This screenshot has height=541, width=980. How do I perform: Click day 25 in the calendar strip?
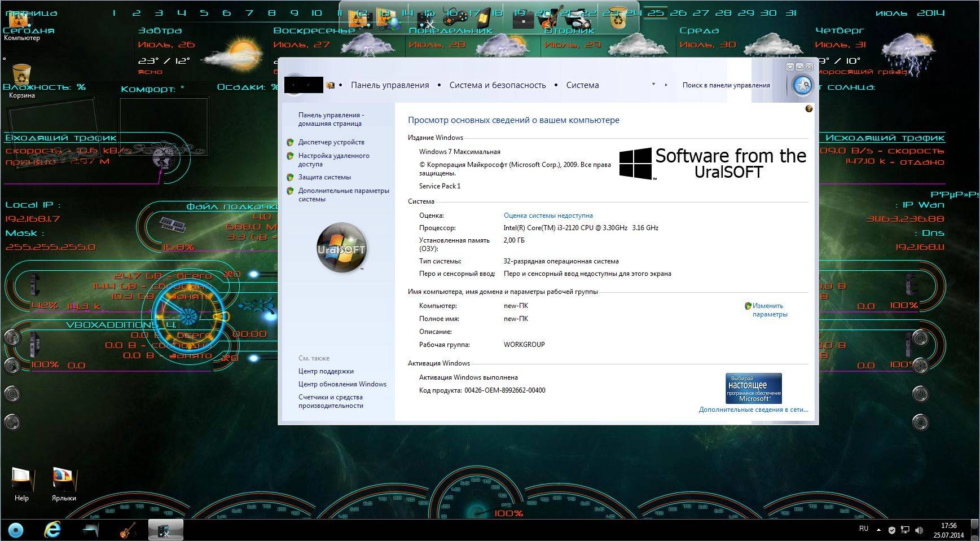tap(656, 12)
